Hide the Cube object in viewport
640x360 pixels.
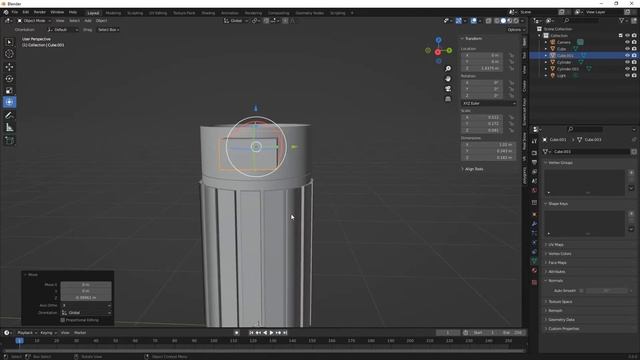pyautogui.click(x=627, y=49)
